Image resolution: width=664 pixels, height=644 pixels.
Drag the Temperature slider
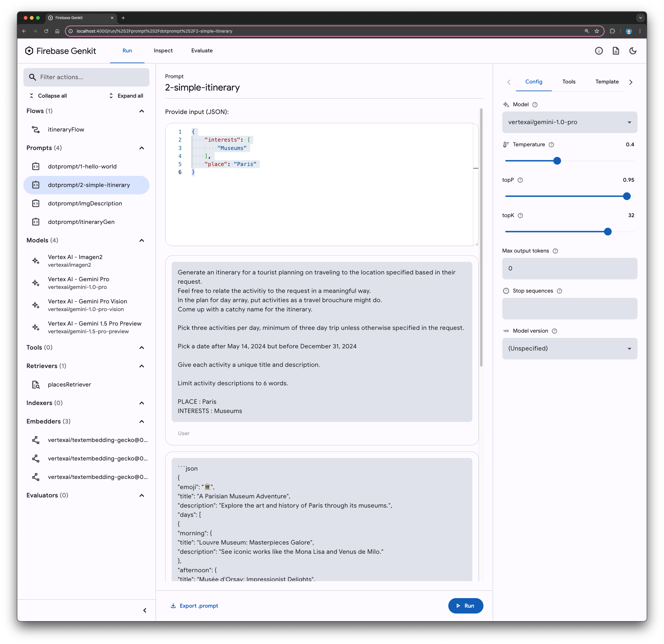[557, 160]
